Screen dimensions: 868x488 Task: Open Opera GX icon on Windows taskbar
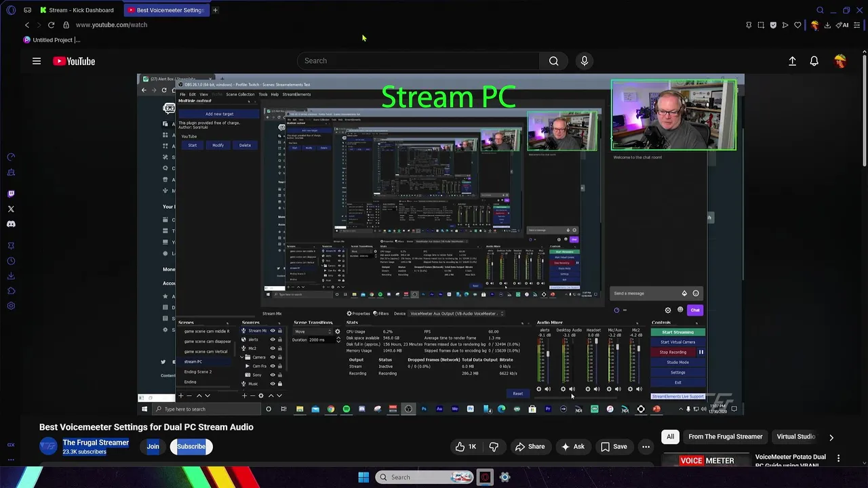coord(485,477)
